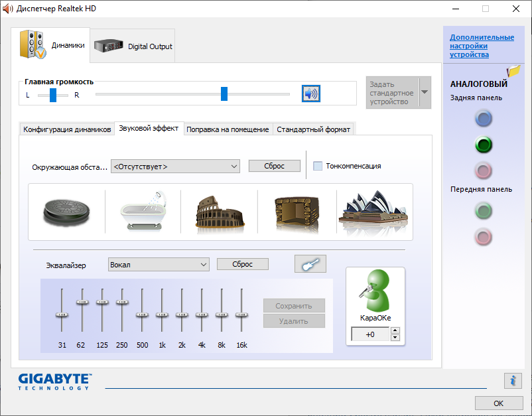Decrease KaraOKe key with down arrow
The image size is (532, 416).
pos(395,337)
